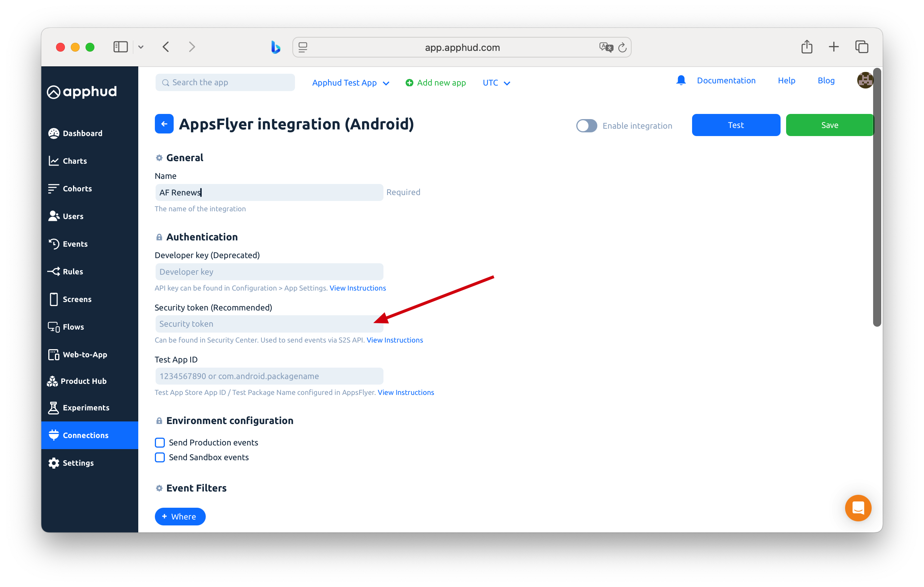Screen dimensions: 924x587
Task: Open View Instructions link for Developer key
Action: pyautogui.click(x=358, y=288)
